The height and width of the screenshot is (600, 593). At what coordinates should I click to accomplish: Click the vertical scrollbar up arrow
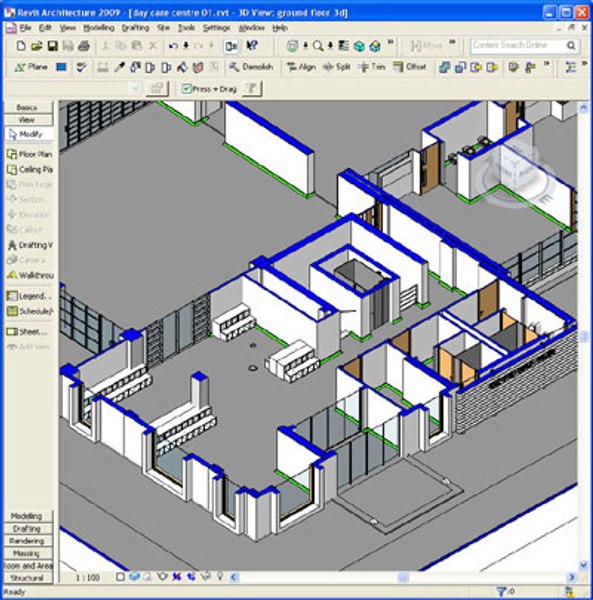tap(583, 108)
